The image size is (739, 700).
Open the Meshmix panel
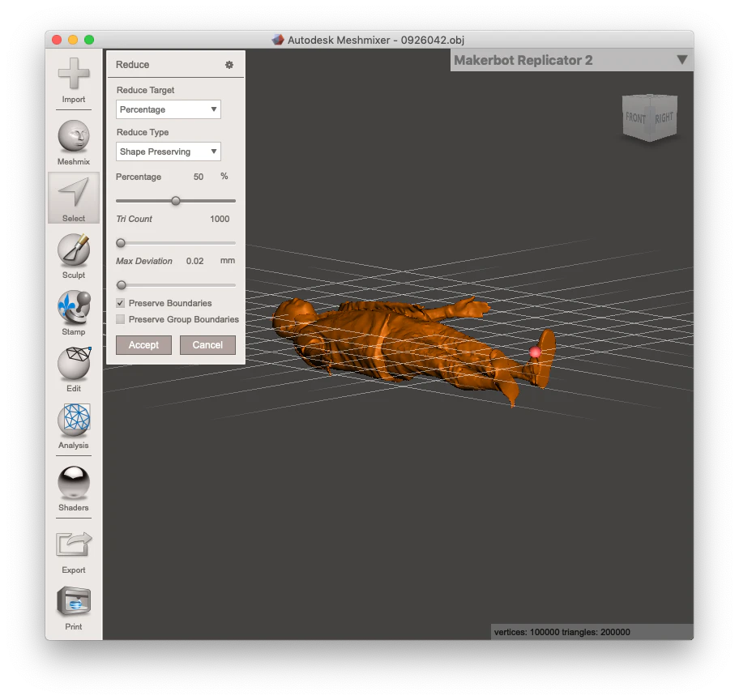tap(74, 143)
